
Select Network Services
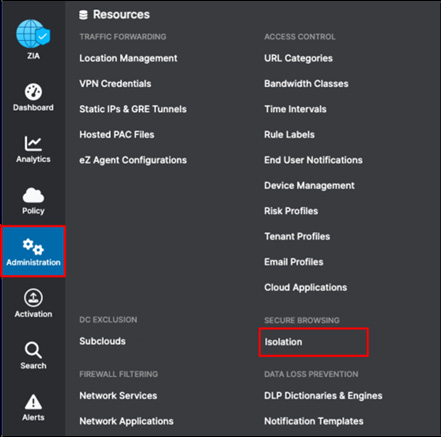pos(118,396)
